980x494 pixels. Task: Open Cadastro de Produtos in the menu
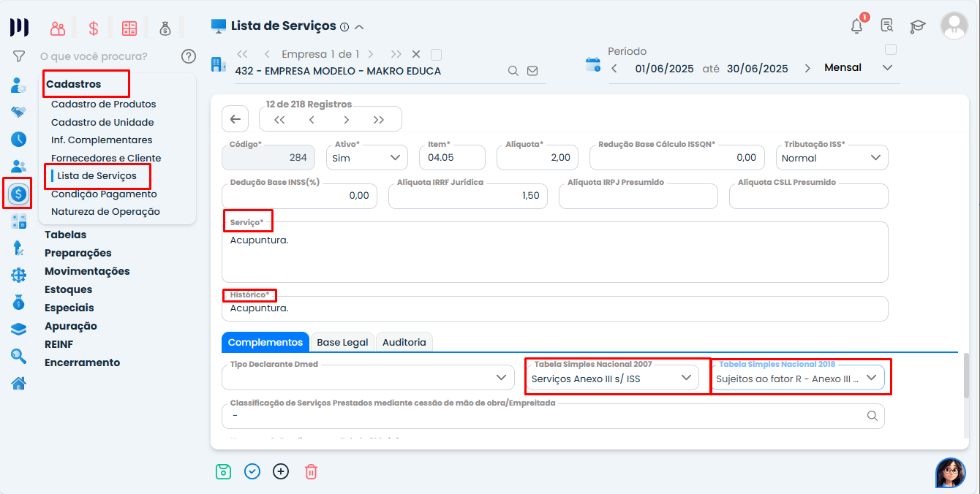click(x=103, y=104)
